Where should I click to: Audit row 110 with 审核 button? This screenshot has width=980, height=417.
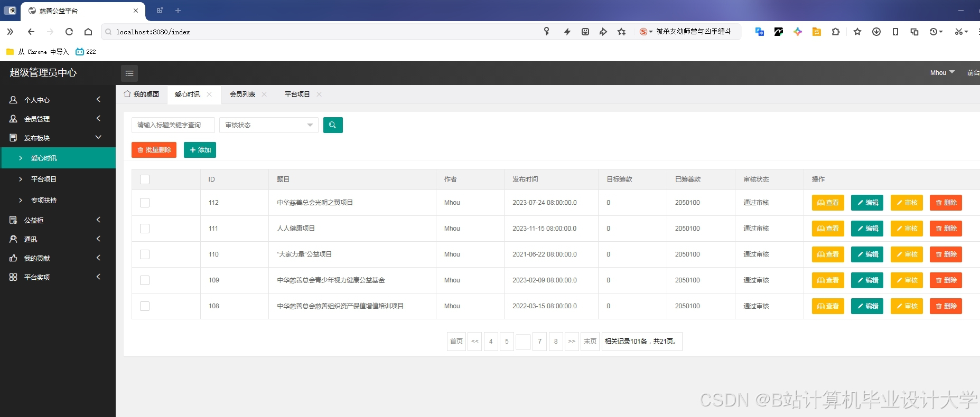click(907, 254)
